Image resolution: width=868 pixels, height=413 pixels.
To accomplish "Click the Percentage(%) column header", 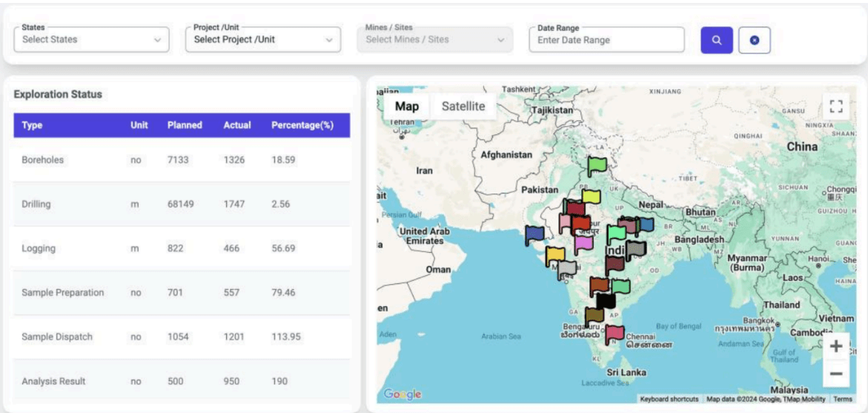I will tap(302, 125).
